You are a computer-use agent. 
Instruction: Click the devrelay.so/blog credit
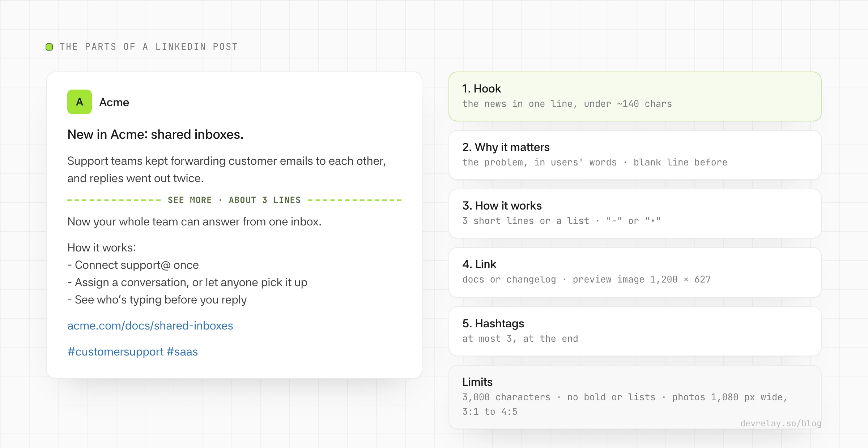point(781,423)
